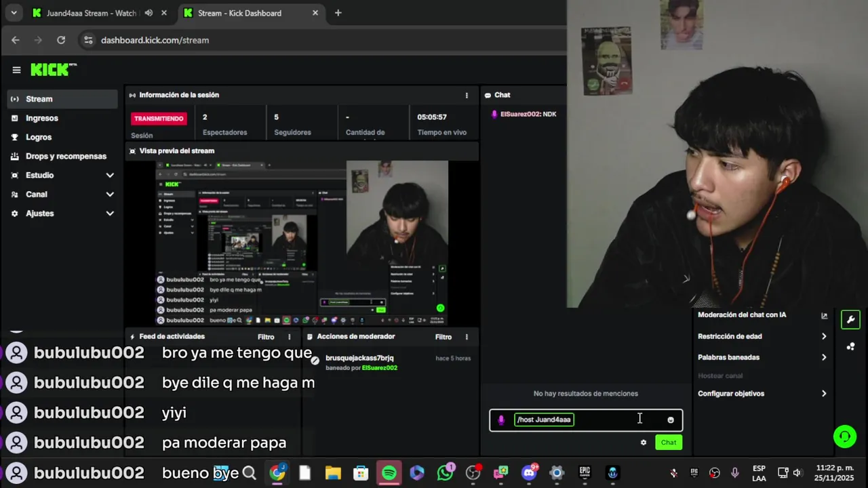This screenshot has height=488, width=868.
Task: Open File Explorer from the taskbar
Action: [x=333, y=473]
